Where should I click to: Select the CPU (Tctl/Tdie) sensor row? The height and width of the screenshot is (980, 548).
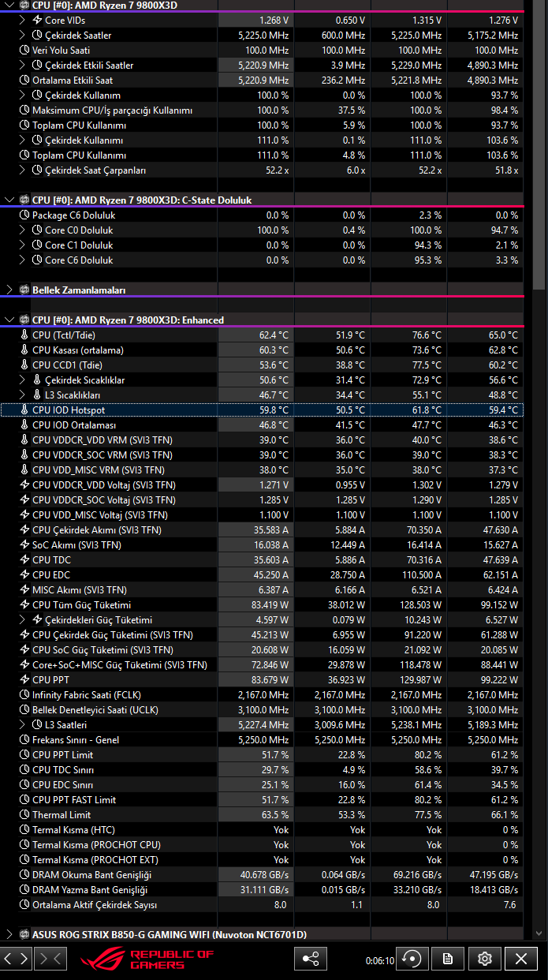262,335
